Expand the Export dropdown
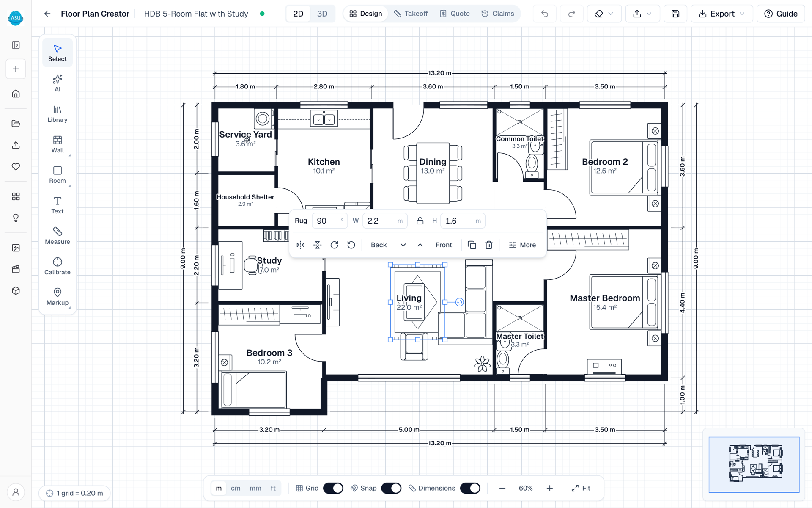 [722, 14]
